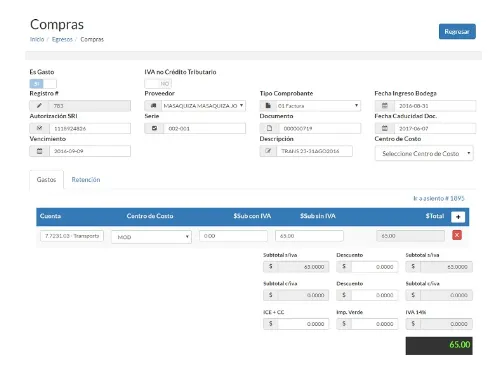Open Tipo Comprobante dropdown showing 01 Factura
The height and width of the screenshot is (381, 504).
click(x=318, y=106)
